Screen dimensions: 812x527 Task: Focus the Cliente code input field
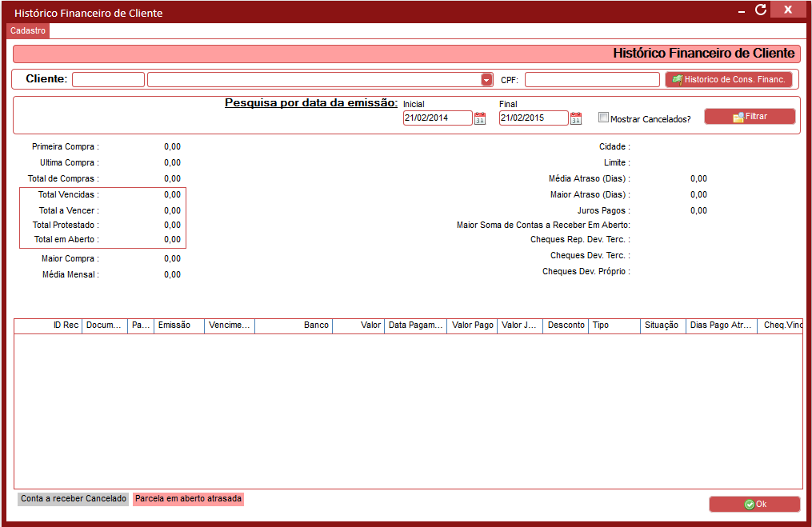[108, 80]
